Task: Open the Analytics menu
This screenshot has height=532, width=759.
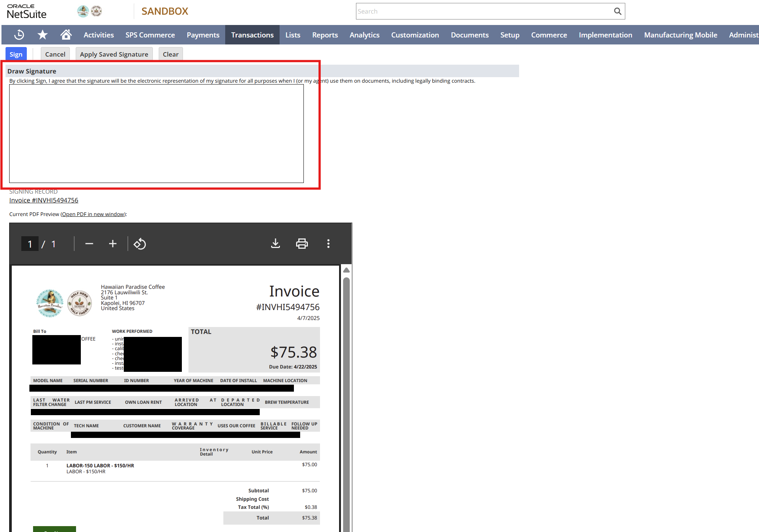Action: [364, 35]
